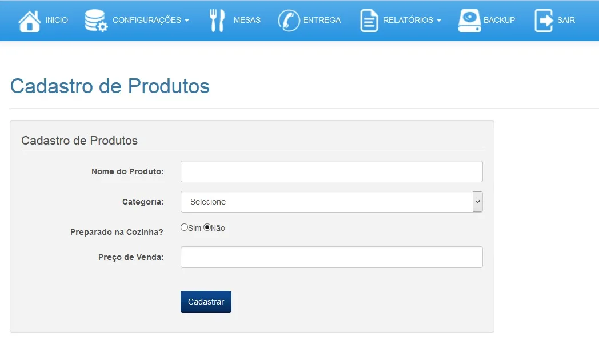Viewport: 599px width, 364px height.
Task: Click the Preço de Venda label
Action: point(131,258)
